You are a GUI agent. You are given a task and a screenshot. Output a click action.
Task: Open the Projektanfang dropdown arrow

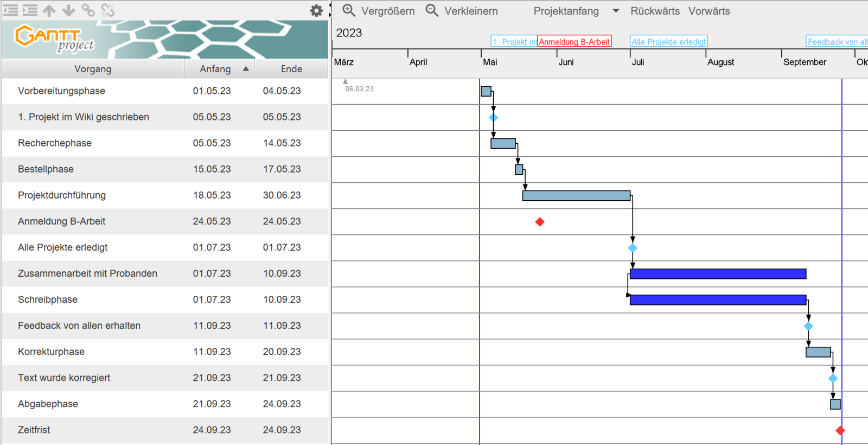[x=616, y=11]
